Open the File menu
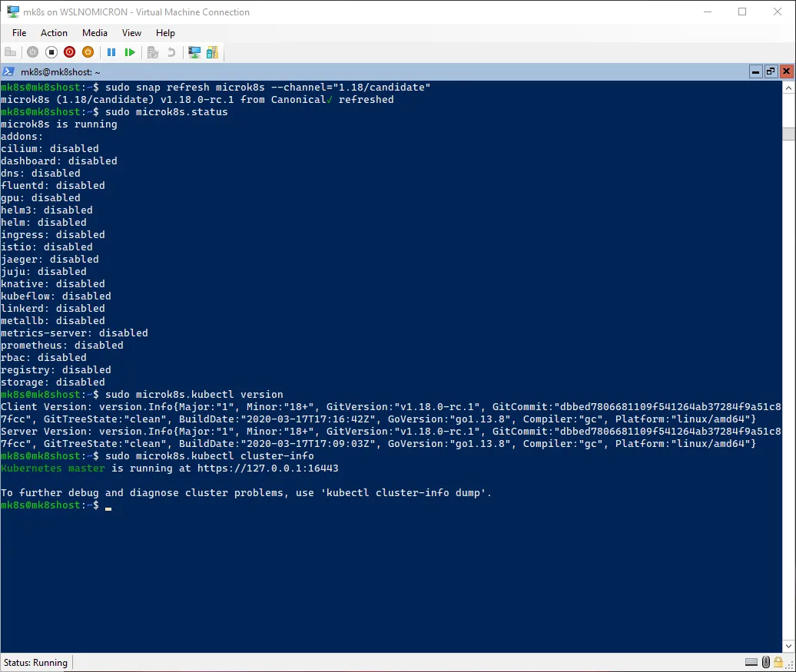796x672 pixels. click(x=19, y=33)
